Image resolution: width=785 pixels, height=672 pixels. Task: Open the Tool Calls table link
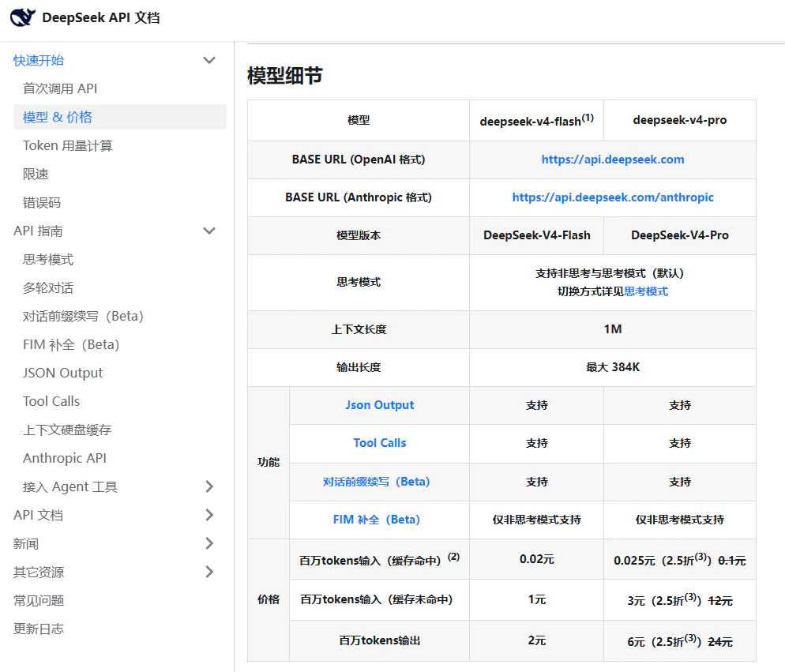pos(380,443)
